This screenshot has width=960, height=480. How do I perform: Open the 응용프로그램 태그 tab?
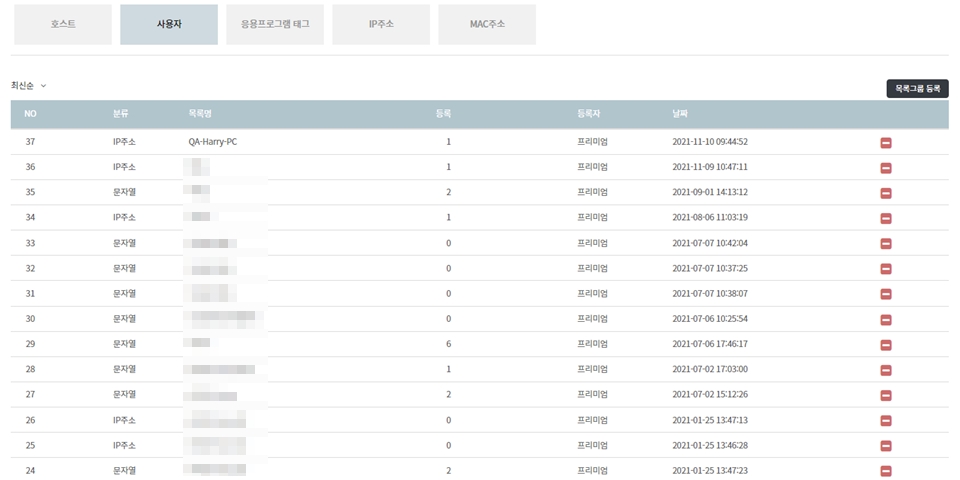click(275, 24)
